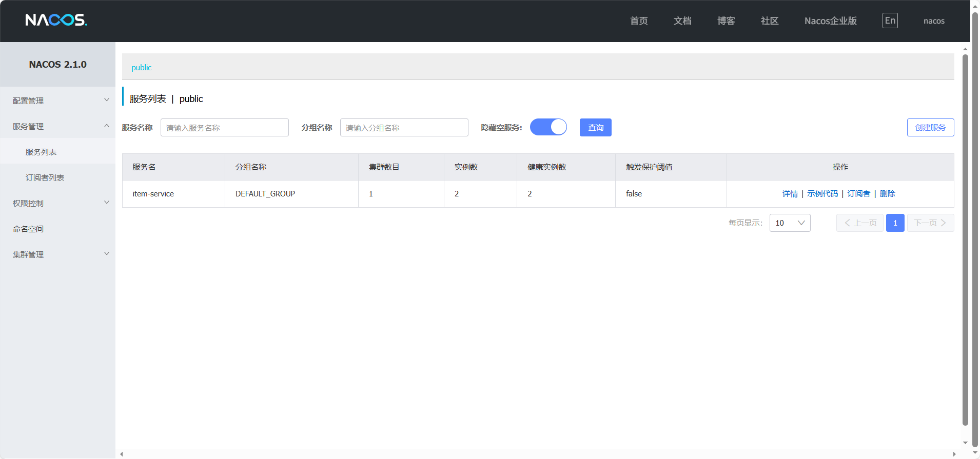Open Nacos企业版 in the top navigation
Image resolution: width=980 pixels, height=459 pixels.
tap(831, 21)
